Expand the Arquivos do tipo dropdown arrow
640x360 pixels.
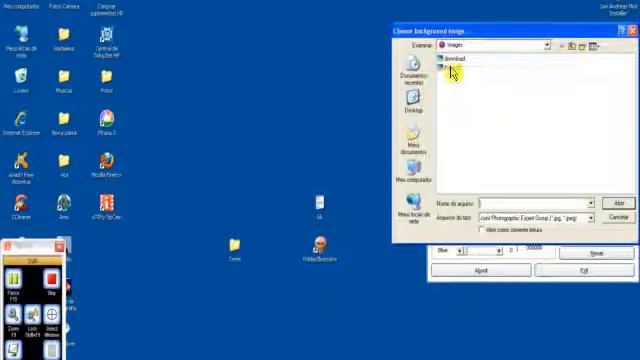click(590, 218)
